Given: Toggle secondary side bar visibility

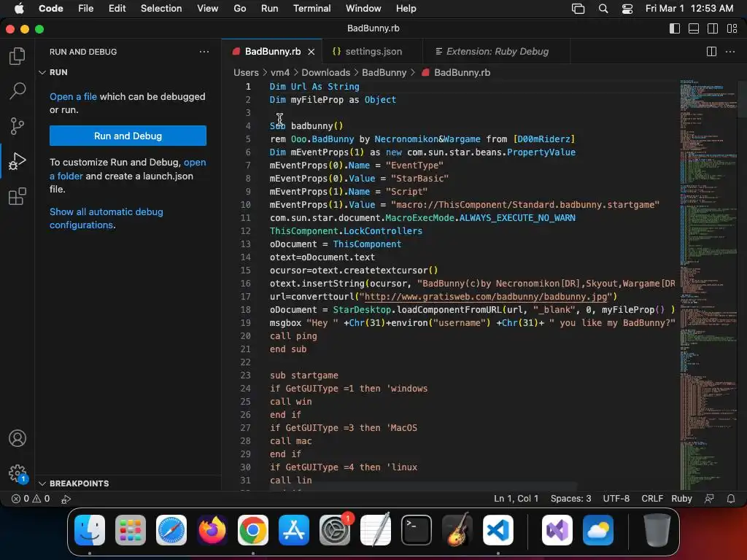Looking at the screenshot, I should click(713, 28).
